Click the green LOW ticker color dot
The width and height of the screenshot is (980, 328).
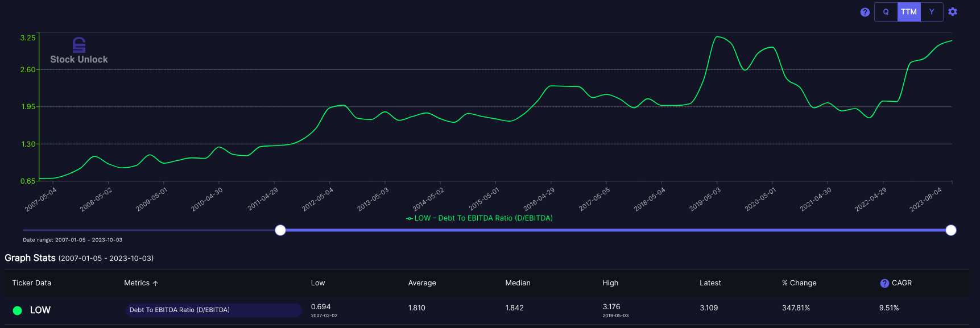[x=17, y=310]
